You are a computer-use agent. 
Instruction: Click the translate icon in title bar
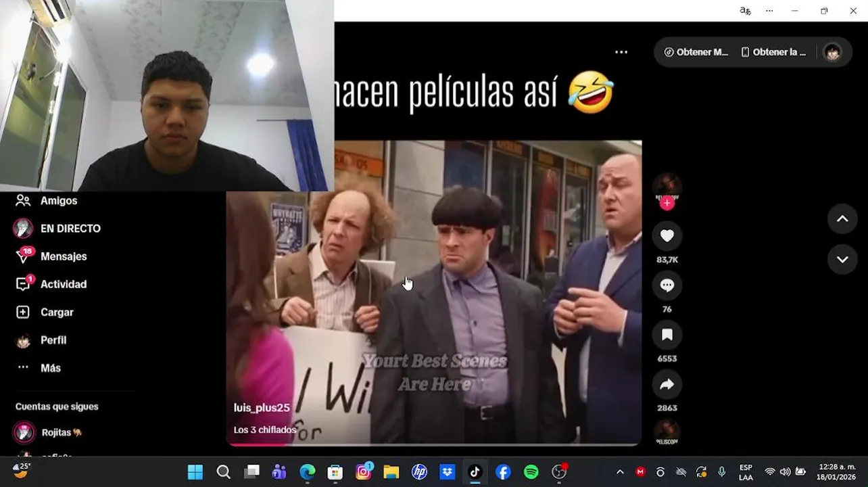point(745,11)
